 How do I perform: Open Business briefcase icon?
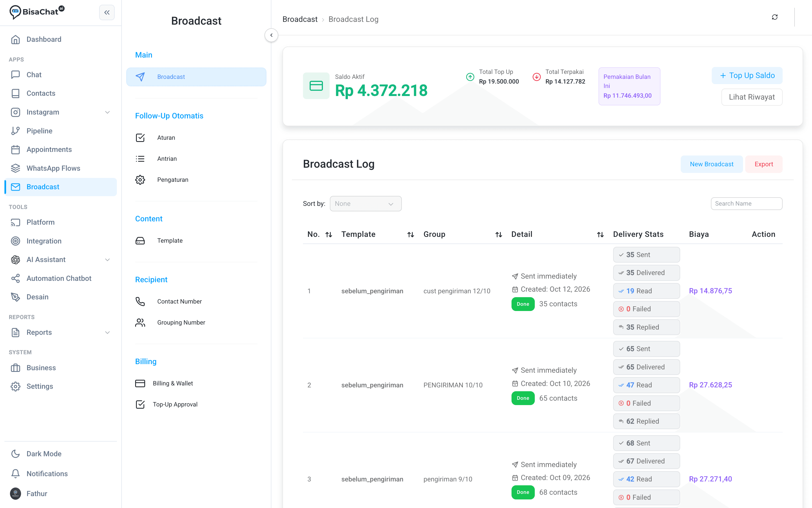pos(16,367)
